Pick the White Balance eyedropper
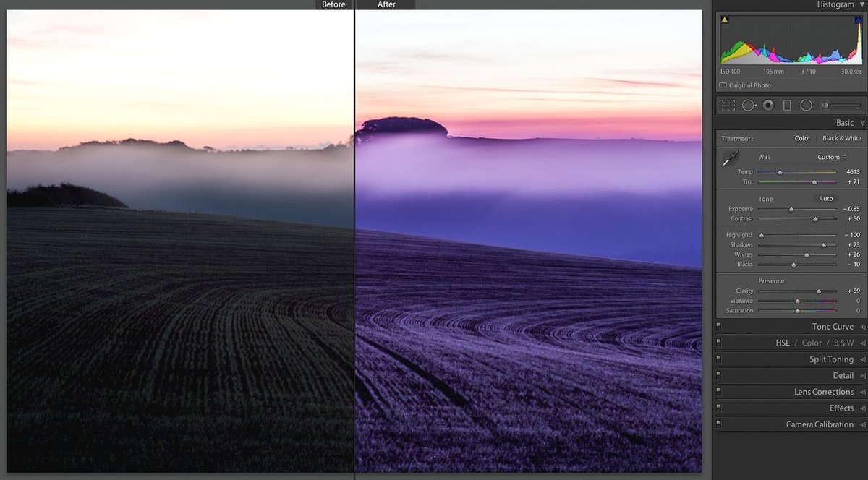 point(730,159)
